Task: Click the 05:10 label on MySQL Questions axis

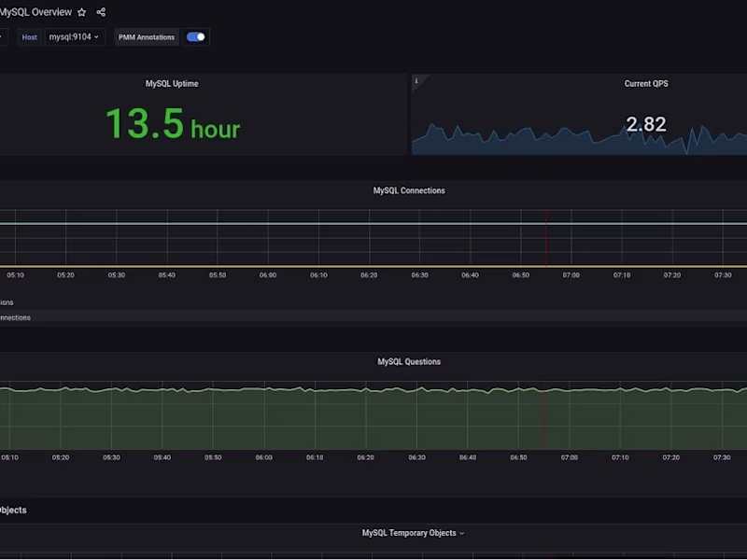Action: (10, 457)
